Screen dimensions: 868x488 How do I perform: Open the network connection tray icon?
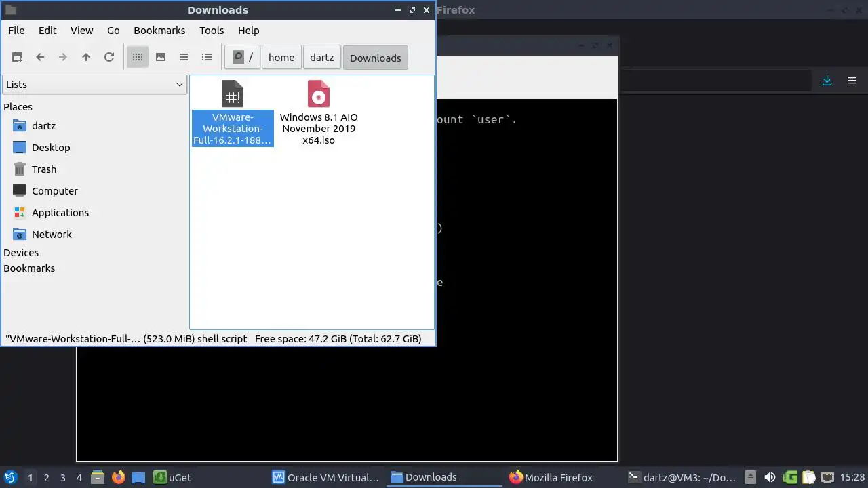coord(827,478)
